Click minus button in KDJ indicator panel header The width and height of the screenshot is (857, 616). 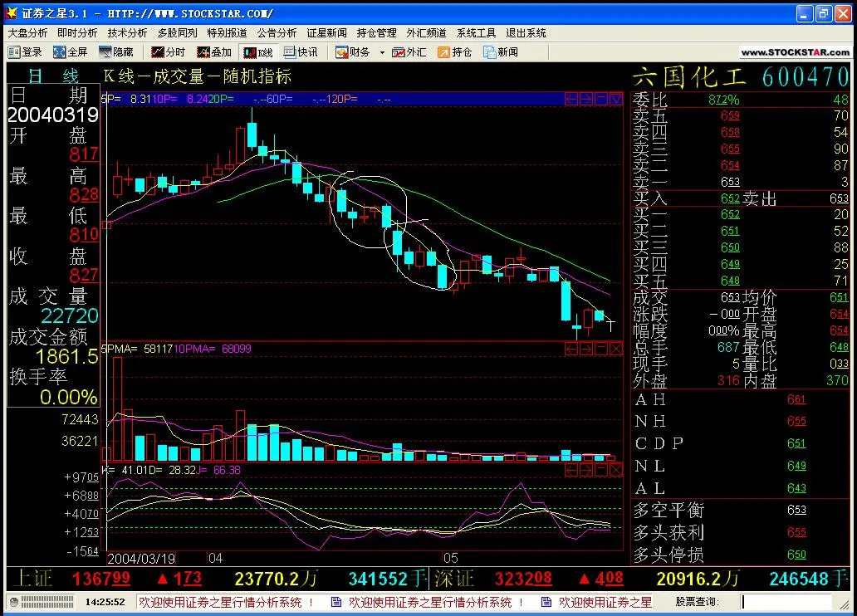[600, 470]
